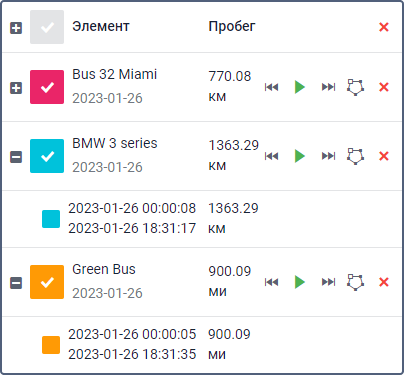Collapse the Green Bus row

pos(16,283)
